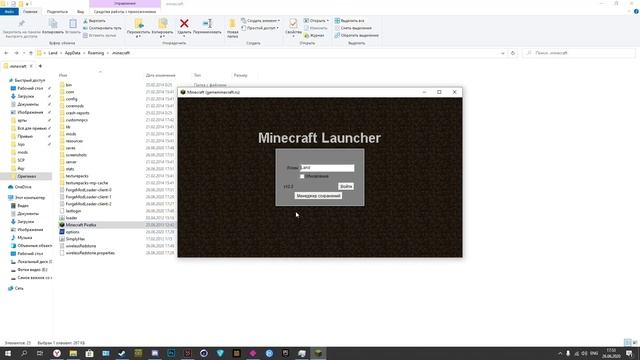Viewport: 640px width, 360px height.
Task: Click the Paste icon in the clipboard group
Action: click(x=73, y=24)
